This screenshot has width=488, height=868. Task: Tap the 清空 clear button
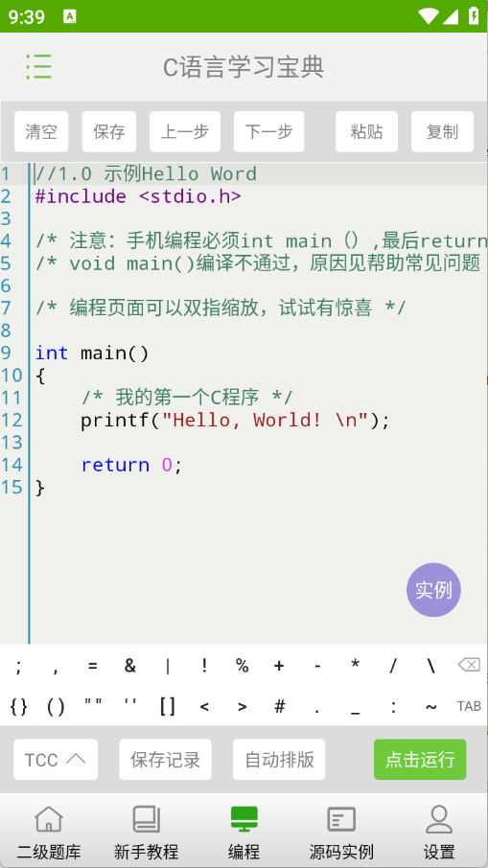41,132
